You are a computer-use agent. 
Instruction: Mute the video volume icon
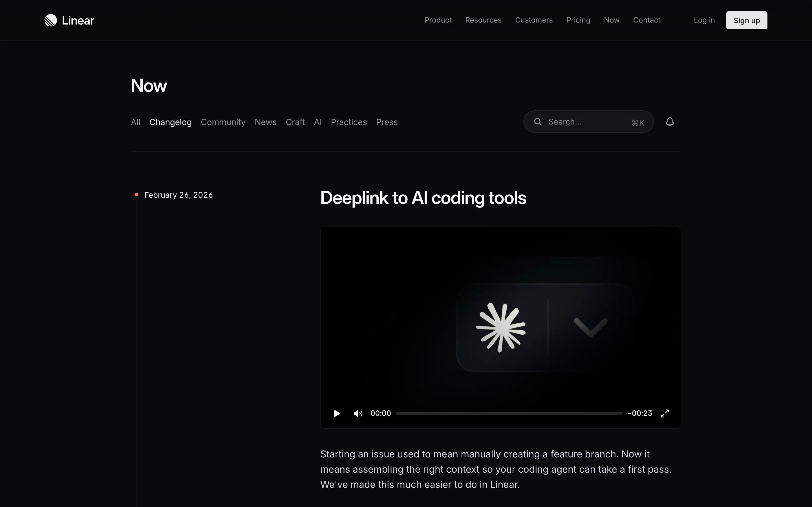click(358, 413)
